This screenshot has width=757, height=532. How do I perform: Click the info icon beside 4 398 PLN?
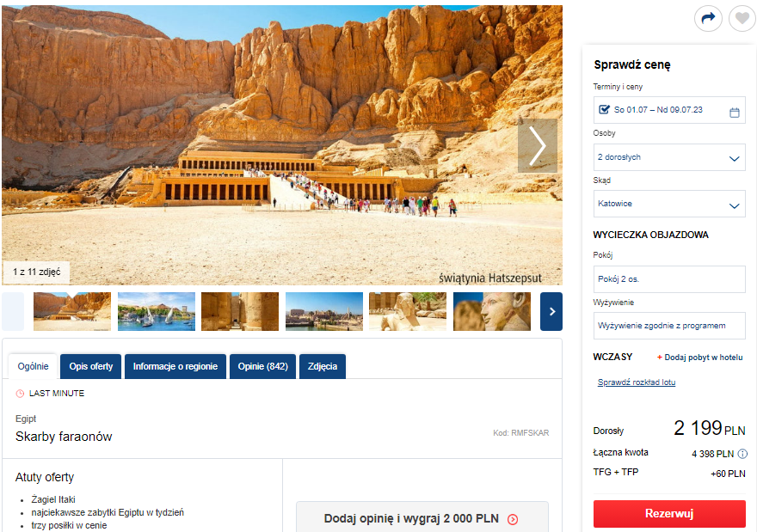point(742,454)
